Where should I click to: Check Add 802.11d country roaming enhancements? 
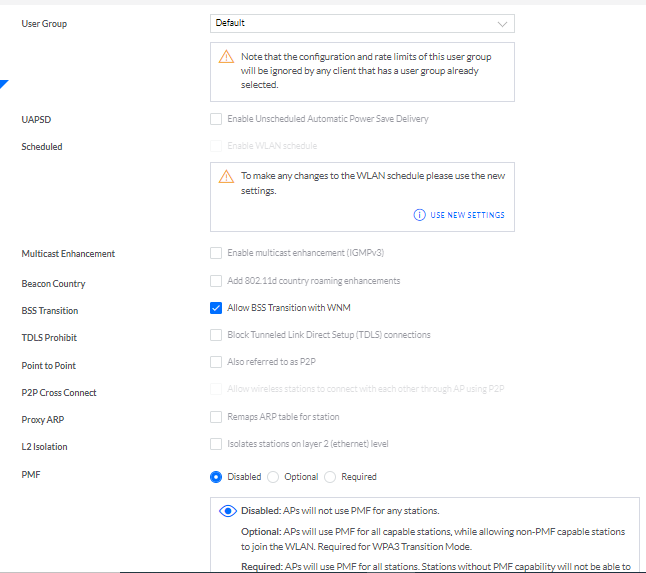[216, 281]
